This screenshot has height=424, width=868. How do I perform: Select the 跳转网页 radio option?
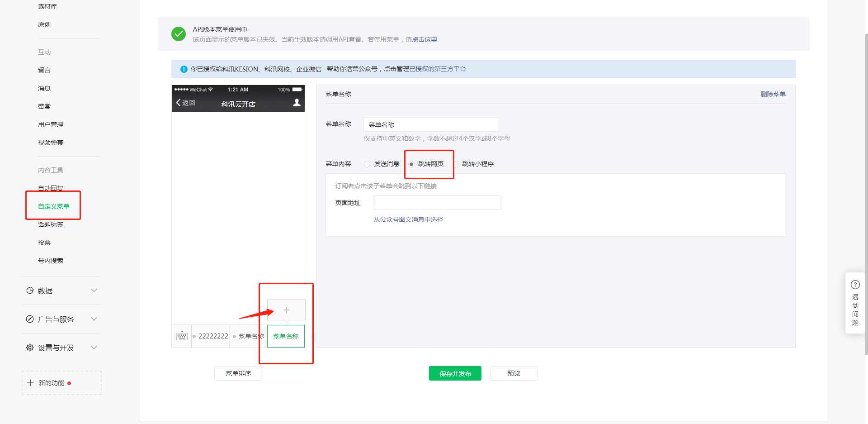410,164
